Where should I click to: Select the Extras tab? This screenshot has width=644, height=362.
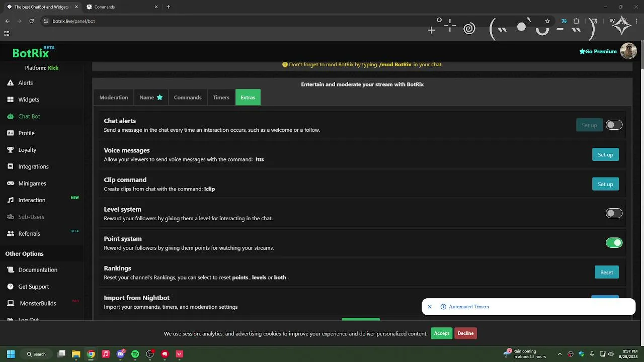(x=248, y=98)
